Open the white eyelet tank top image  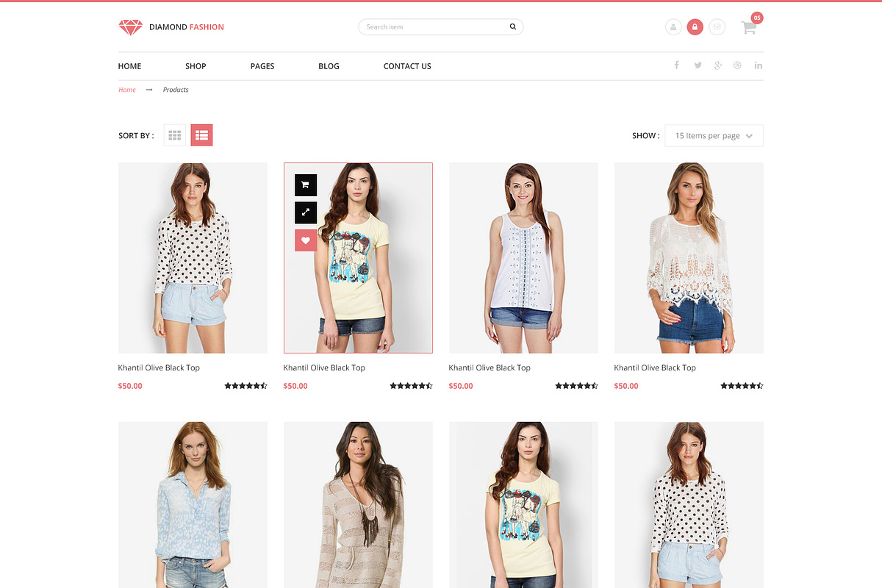tap(523, 258)
